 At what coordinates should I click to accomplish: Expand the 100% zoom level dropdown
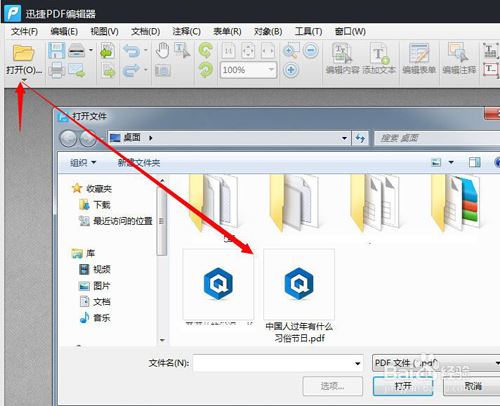coord(271,70)
